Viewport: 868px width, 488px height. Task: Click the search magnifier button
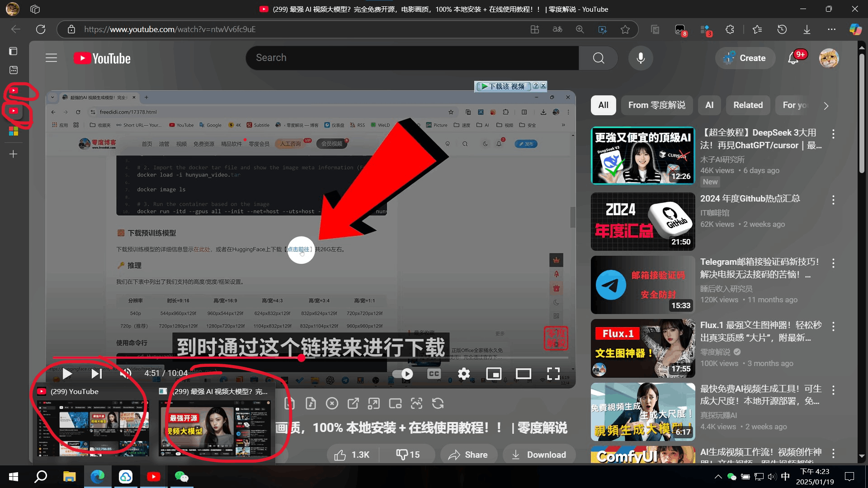(599, 58)
